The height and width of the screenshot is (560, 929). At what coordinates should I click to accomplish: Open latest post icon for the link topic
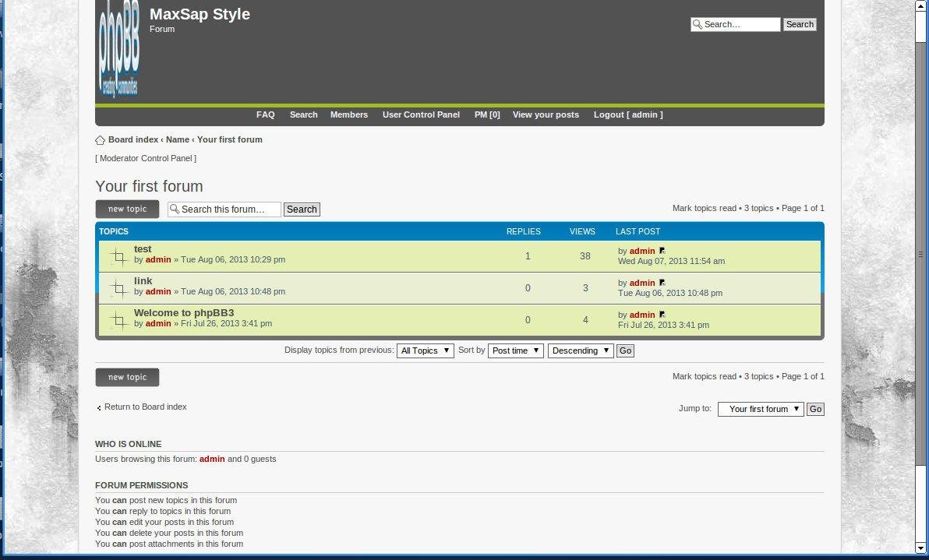point(662,282)
